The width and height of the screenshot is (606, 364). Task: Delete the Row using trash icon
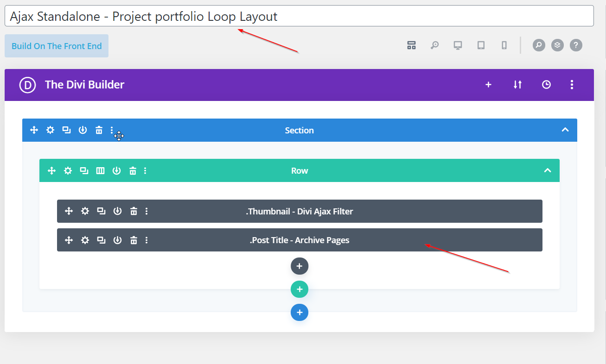[133, 171]
